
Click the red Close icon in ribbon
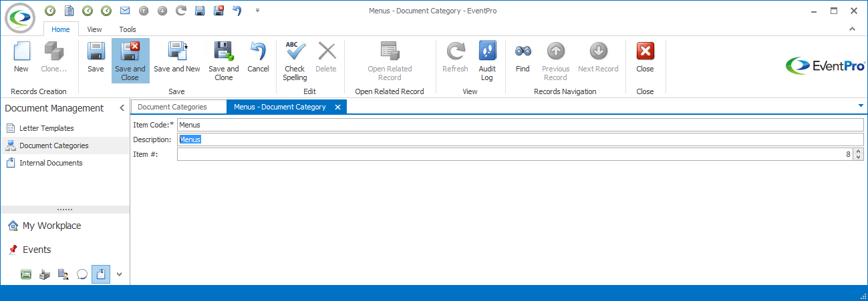645,57
